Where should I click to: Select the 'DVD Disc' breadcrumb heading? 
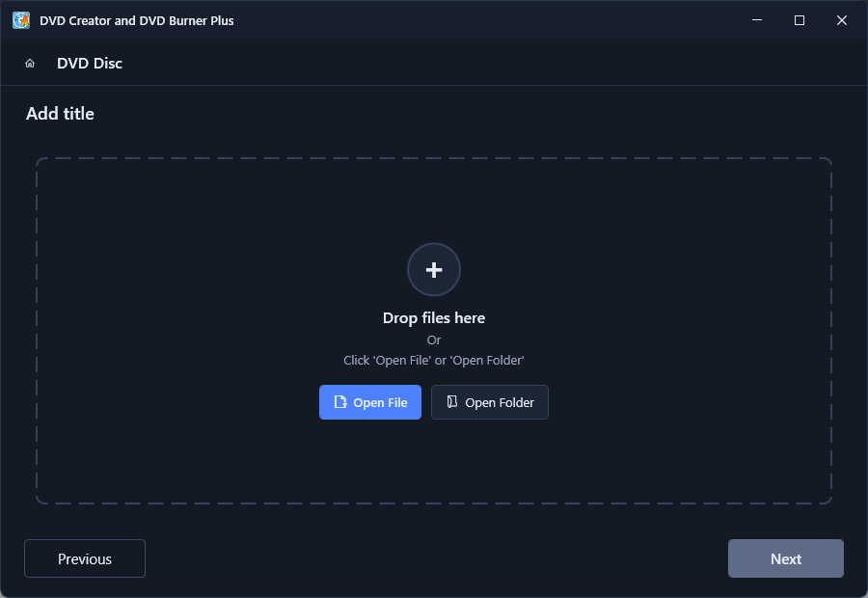point(90,63)
